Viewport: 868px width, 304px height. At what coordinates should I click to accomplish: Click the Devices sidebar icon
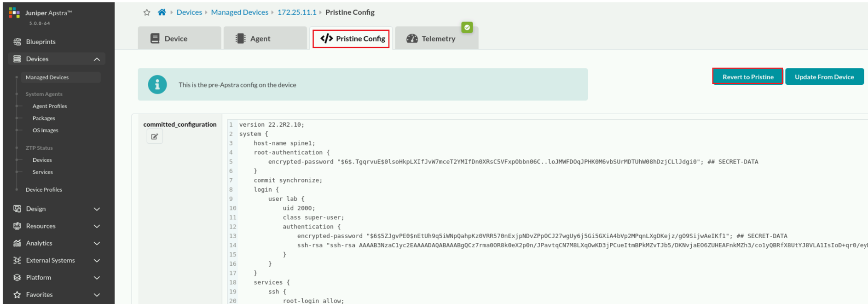click(x=17, y=59)
